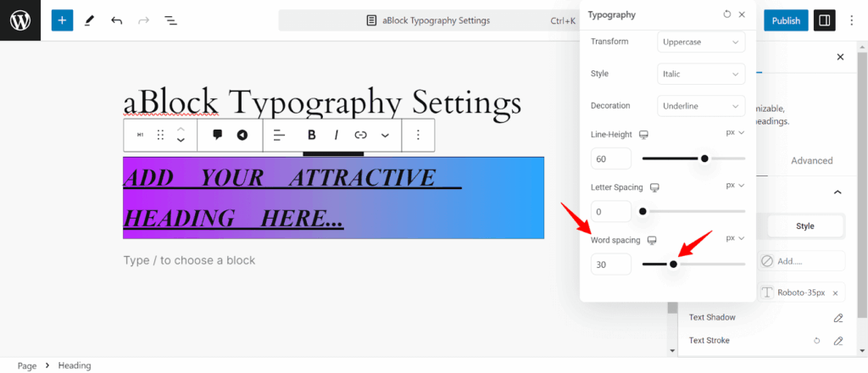Image resolution: width=868 pixels, height=373 pixels.
Task: Click the Line-Height responsive device icon
Action: (643, 135)
